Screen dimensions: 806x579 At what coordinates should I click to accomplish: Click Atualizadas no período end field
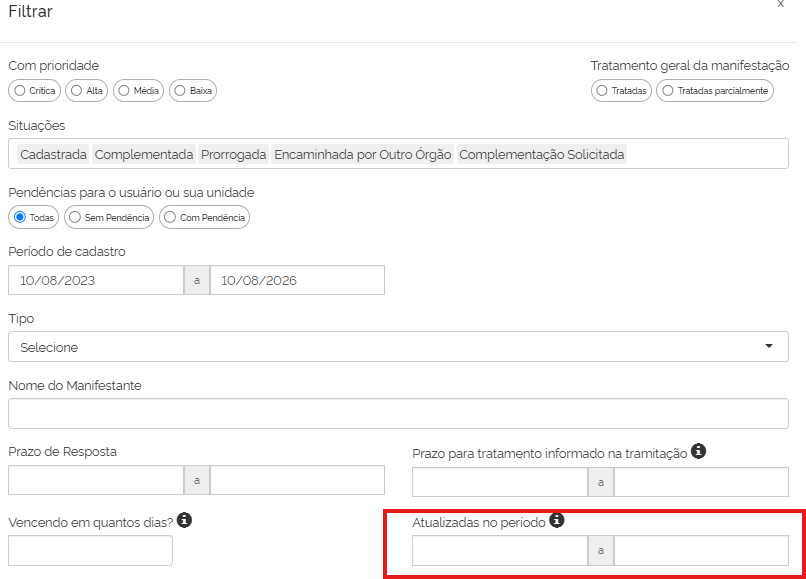[x=701, y=551]
